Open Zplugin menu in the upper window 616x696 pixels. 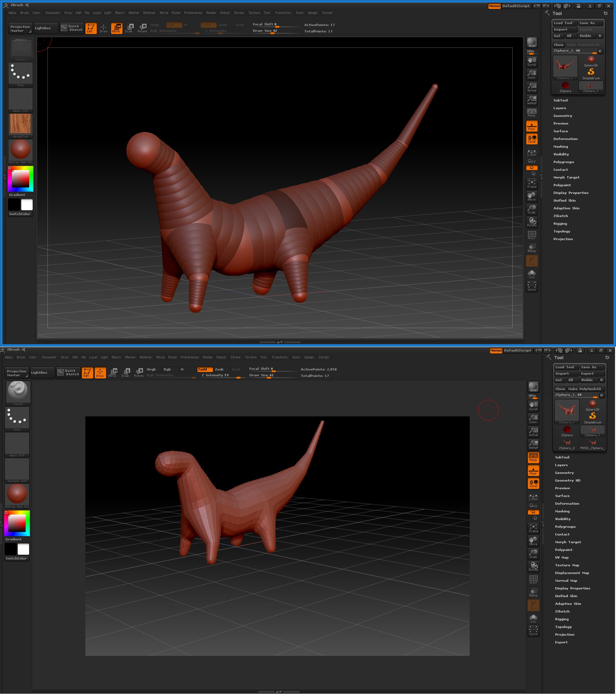(312, 13)
